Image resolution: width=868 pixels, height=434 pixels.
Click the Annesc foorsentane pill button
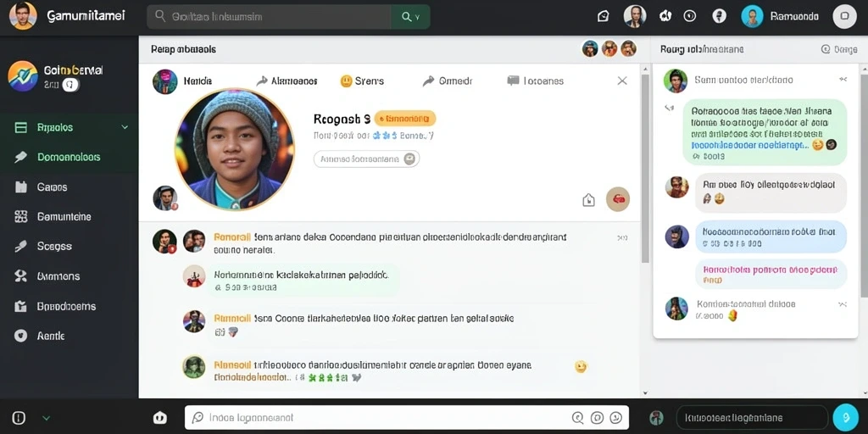click(366, 159)
